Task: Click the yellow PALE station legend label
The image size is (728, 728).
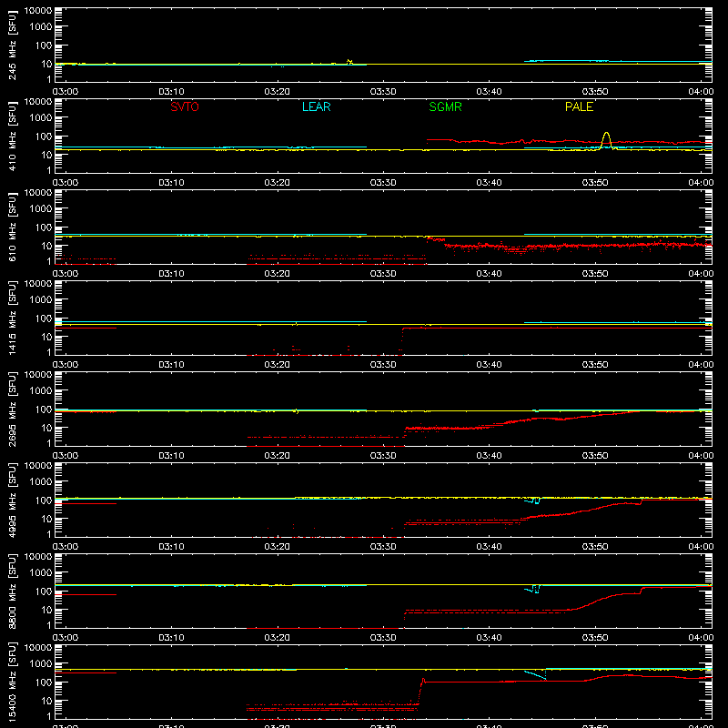Action: (579, 106)
